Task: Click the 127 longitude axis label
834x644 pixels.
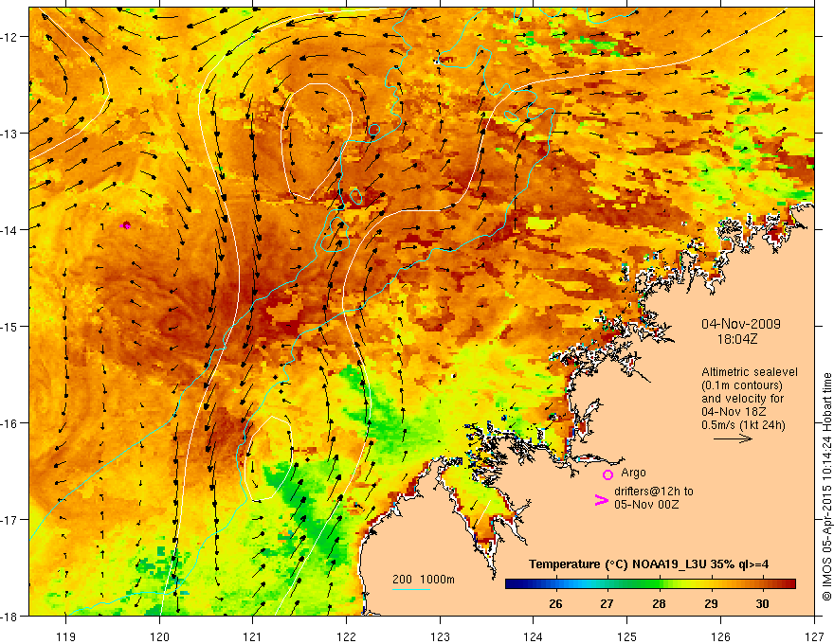Action: (814, 636)
